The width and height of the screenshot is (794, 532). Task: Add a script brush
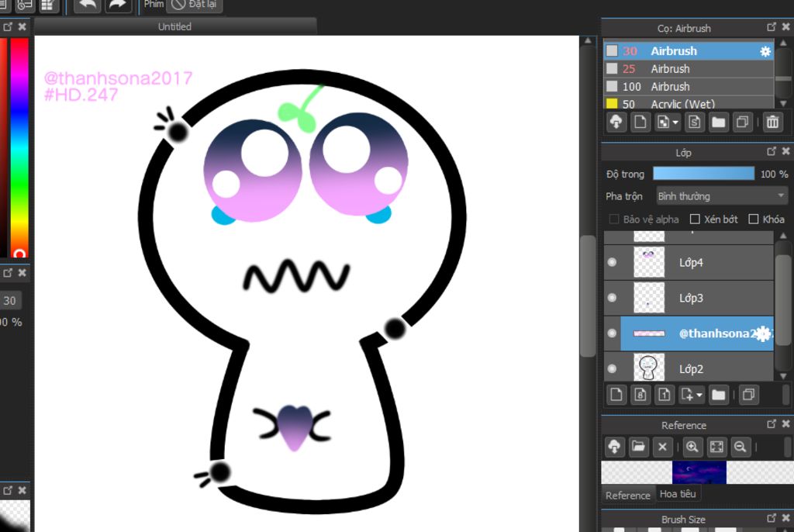point(694,122)
